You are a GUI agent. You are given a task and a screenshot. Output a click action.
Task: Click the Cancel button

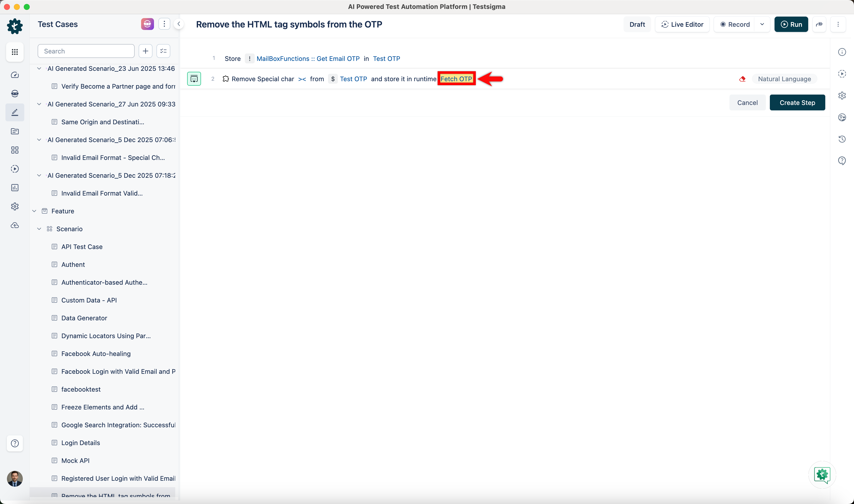tap(747, 102)
